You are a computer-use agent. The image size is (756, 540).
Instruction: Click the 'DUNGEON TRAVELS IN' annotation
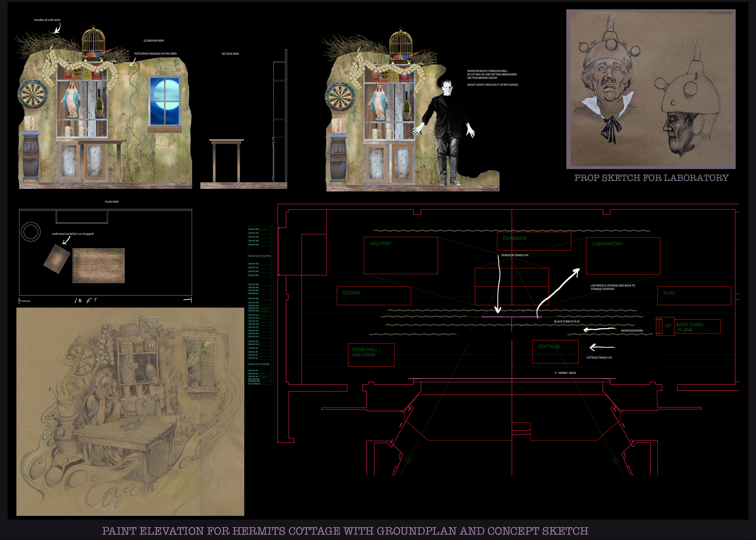tap(515, 255)
